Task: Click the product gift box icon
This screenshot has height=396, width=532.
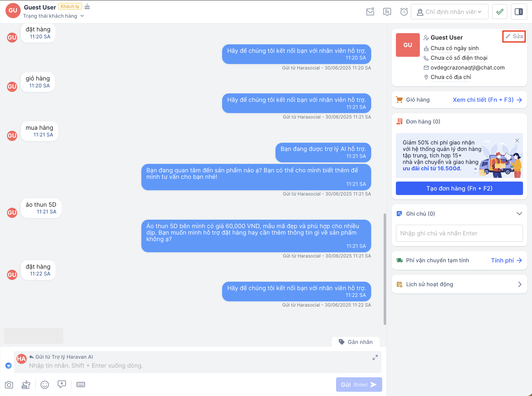Action: pos(26,385)
